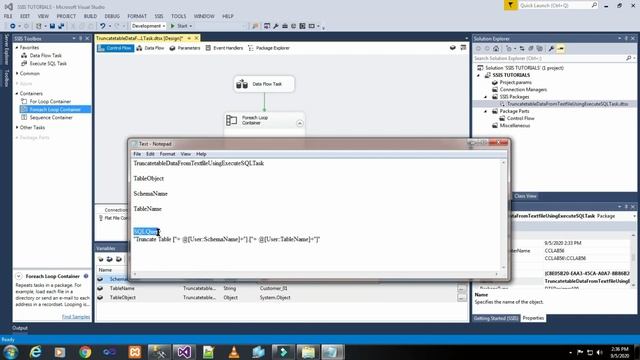Select Control Flow under Package Parts

click(520, 118)
